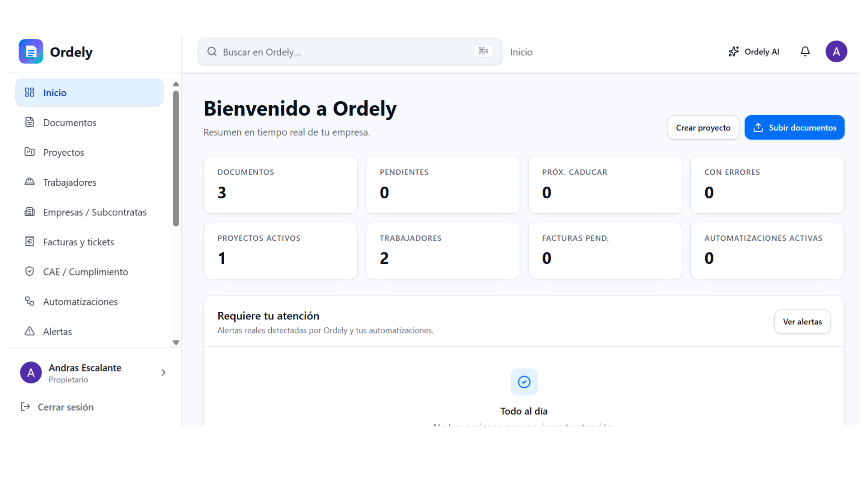The image size is (868, 488).
Task: Open the PROYECTOS ACTIVOS stat card
Action: pyautogui.click(x=280, y=250)
